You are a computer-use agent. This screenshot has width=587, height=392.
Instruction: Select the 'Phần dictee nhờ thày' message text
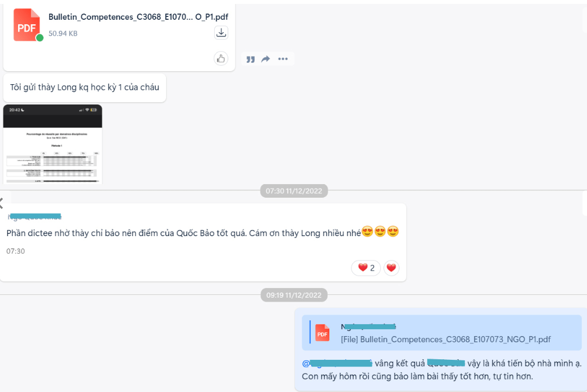coord(184,233)
